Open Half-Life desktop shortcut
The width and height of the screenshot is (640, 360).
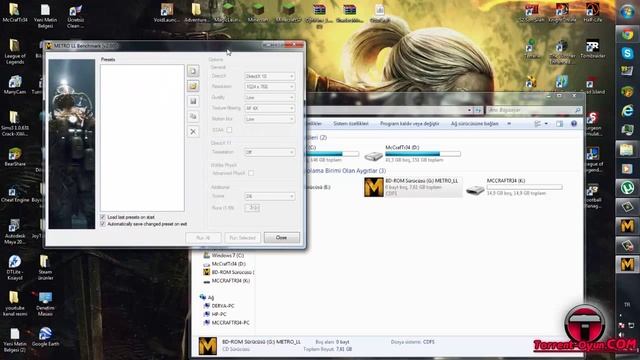[592, 12]
